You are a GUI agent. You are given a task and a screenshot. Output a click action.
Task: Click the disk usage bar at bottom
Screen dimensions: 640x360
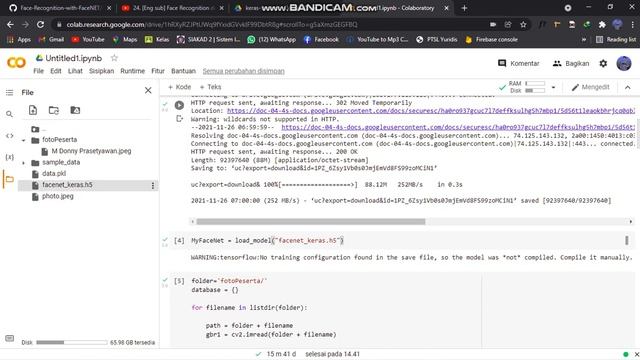(x=71, y=342)
